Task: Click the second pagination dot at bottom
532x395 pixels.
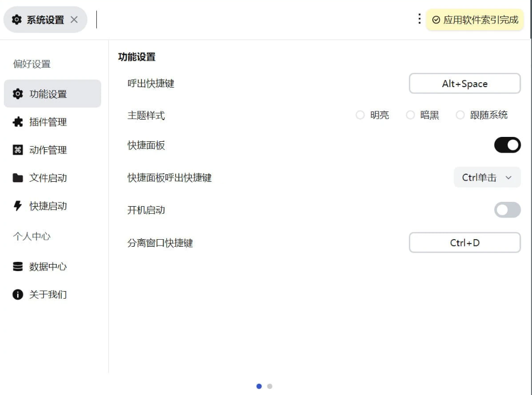Action: pos(270,386)
